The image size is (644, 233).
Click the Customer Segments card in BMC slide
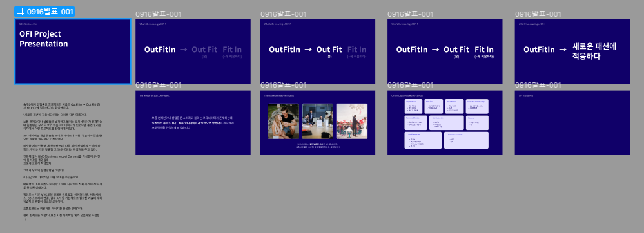[x=466, y=140]
